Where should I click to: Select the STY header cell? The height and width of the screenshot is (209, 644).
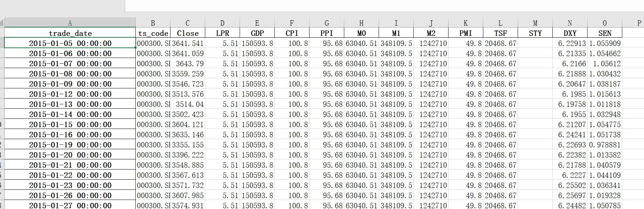[x=535, y=33]
